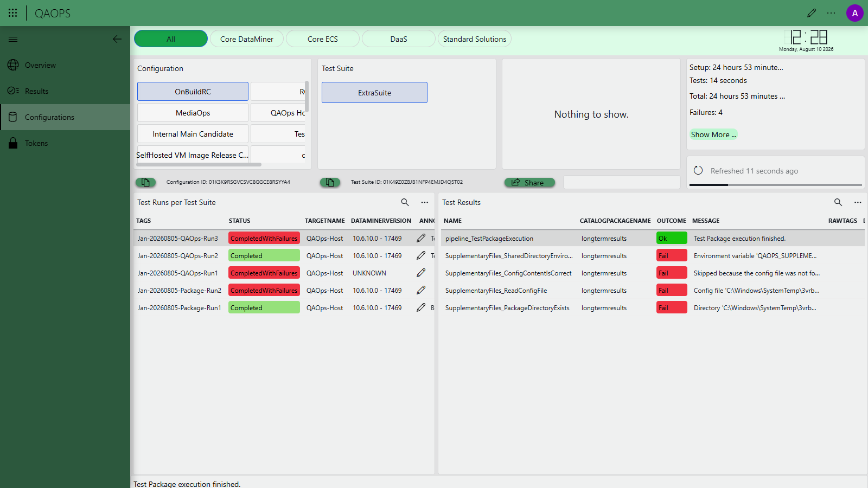Select the ExtraSuite test suite
Image resolution: width=868 pixels, height=488 pixels.
(374, 93)
